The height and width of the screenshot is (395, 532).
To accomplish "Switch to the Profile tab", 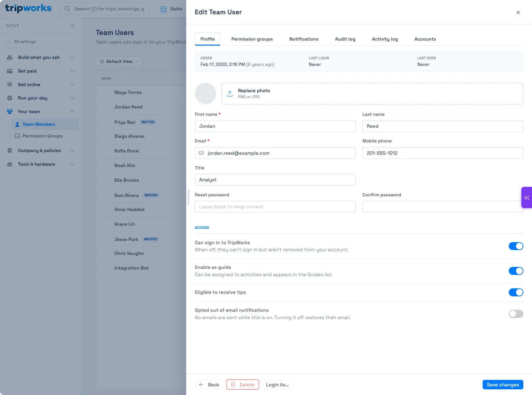I will (207, 39).
